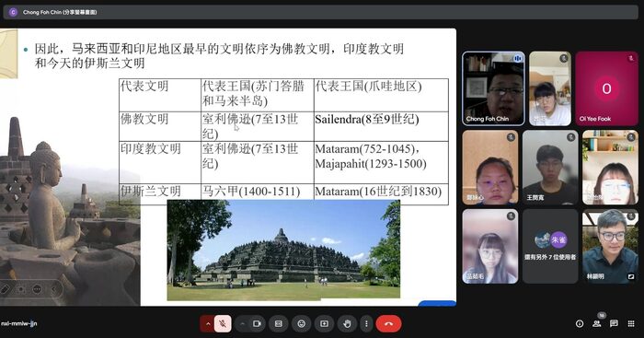Screen dimensions: 644x338
Task: Click muted mic icon on 温茹毛 tile
Action: (x=511, y=216)
